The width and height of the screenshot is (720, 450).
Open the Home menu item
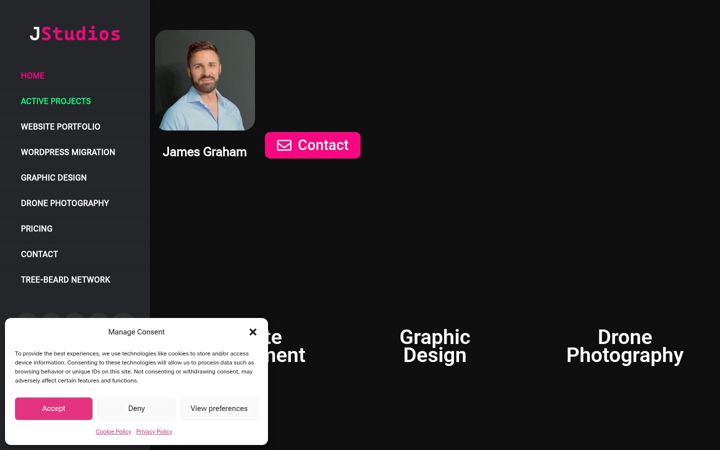click(x=33, y=76)
